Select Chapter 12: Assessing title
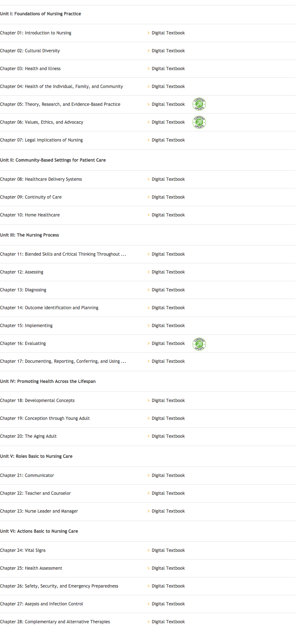The height and width of the screenshot is (644, 303). [x=22, y=272]
